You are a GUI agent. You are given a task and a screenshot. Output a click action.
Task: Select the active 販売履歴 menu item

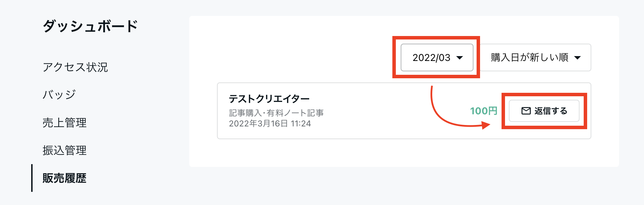point(64,178)
